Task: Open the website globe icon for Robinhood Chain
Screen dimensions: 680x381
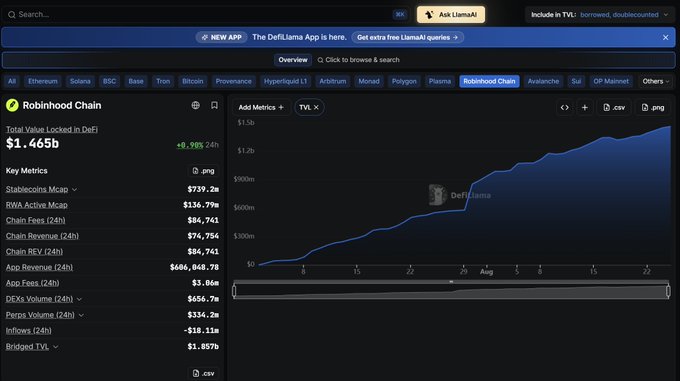Action: (196, 105)
